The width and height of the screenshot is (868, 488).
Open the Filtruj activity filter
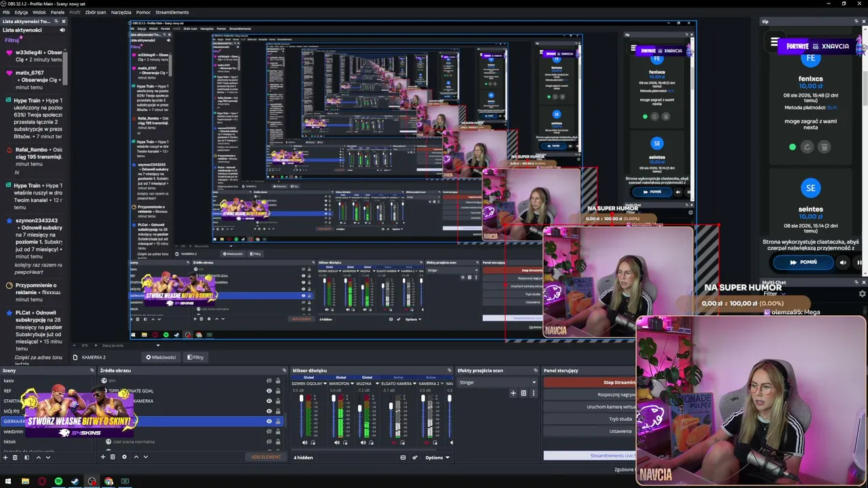tap(12, 40)
